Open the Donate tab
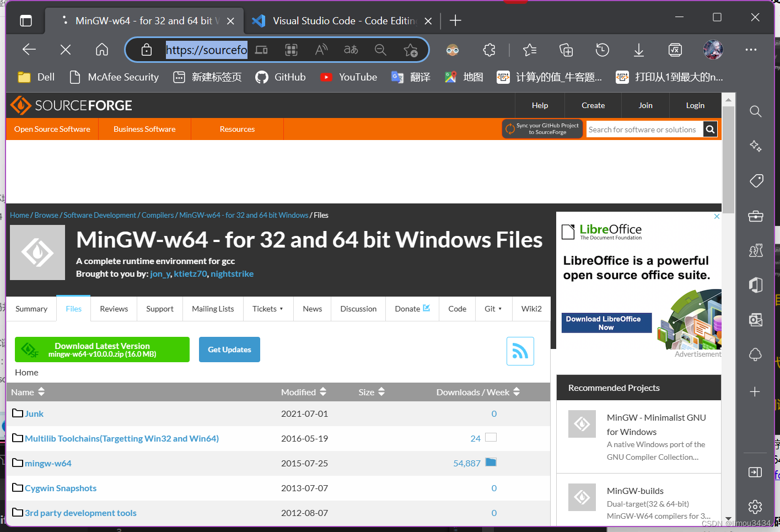 coord(412,309)
